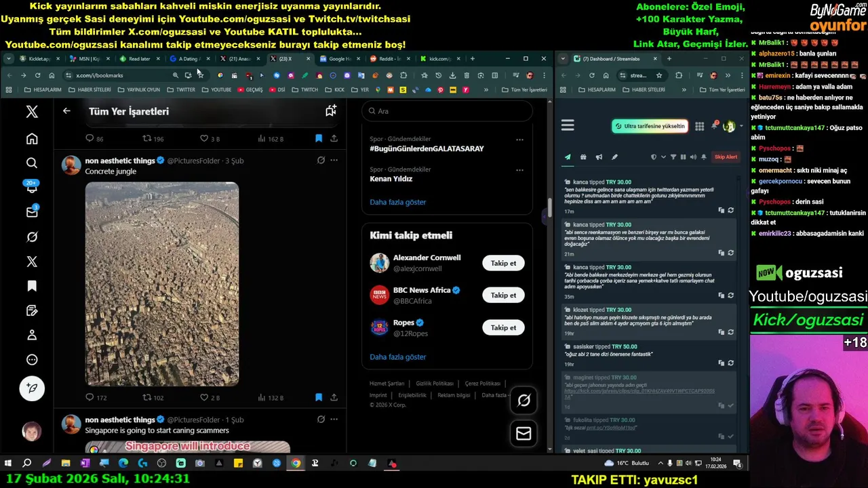The image size is (868, 488).
Task: Open options for Kenan Yıldız trend
Action: click(x=519, y=170)
